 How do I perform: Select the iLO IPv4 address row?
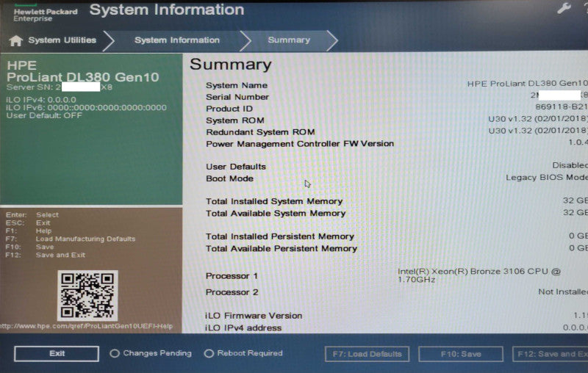click(396, 327)
